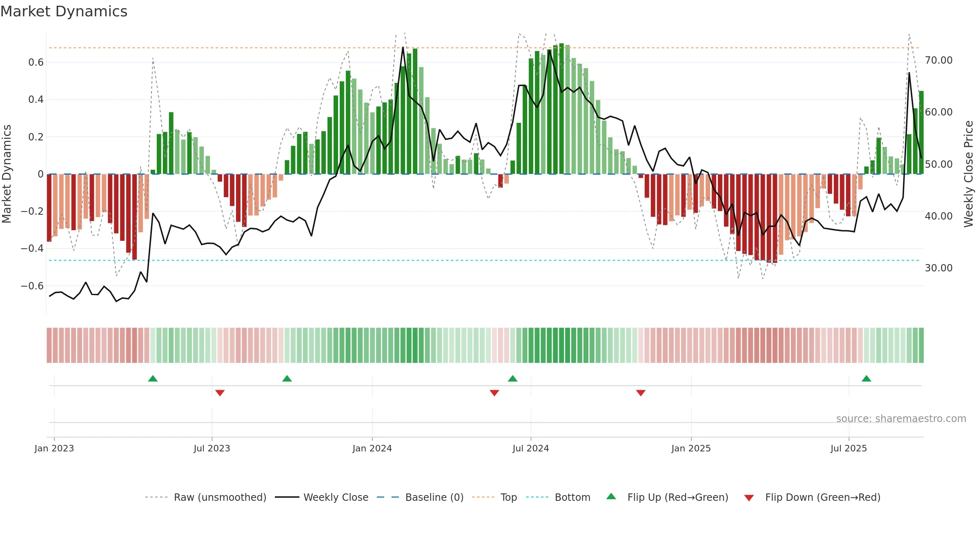Viewport: 980px width, 551px height.
Task: Click the first green flip-up marker in 2023
Action: pyautogui.click(x=153, y=378)
